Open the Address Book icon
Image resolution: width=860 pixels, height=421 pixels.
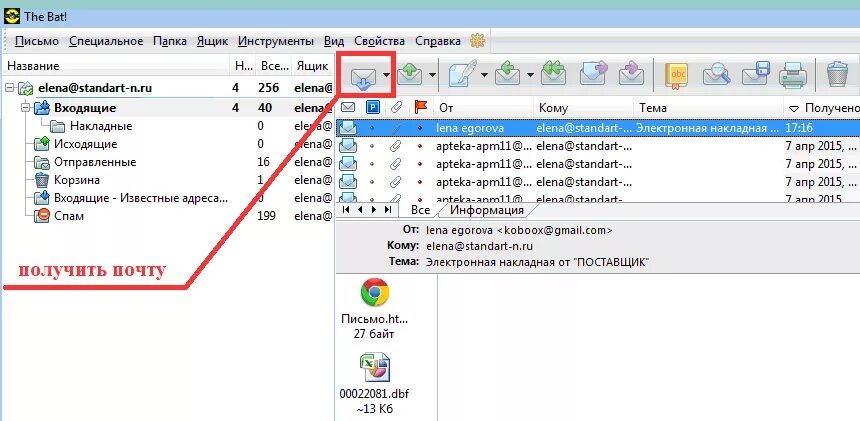(x=676, y=74)
